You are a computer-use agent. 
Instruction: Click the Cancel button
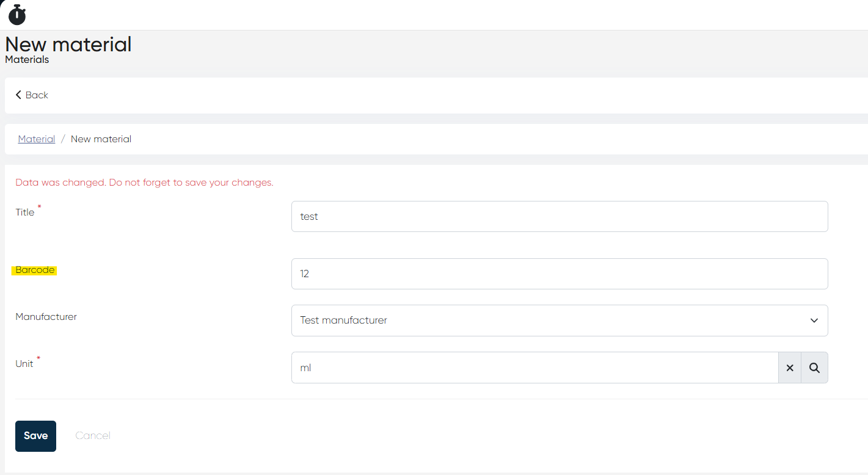pyautogui.click(x=93, y=436)
